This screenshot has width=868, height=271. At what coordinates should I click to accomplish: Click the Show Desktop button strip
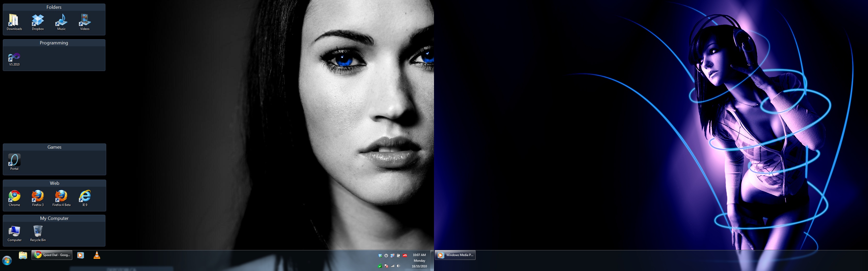point(432,261)
